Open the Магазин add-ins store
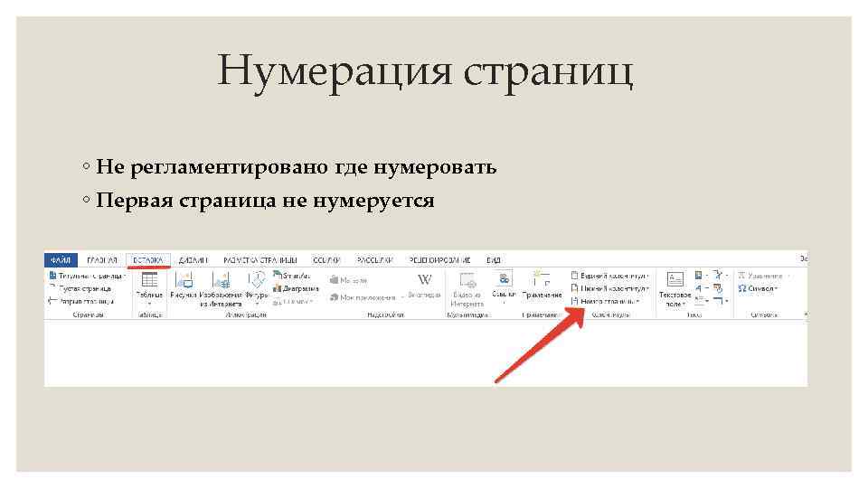This screenshot has width=868, height=488. tap(348, 280)
